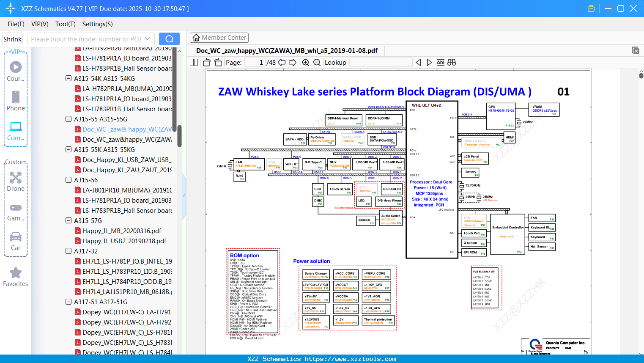
Task: Open the Member Center
Action: (x=219, y=38)
